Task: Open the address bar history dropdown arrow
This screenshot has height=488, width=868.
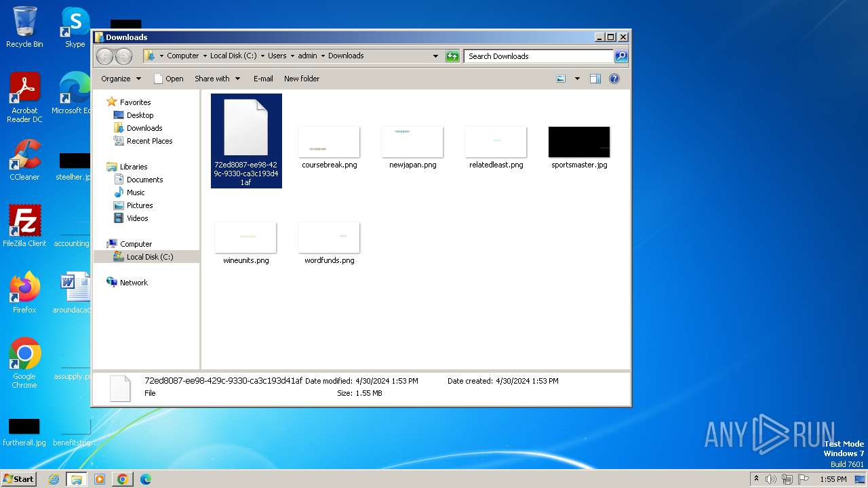Action: tap(435, 56)
